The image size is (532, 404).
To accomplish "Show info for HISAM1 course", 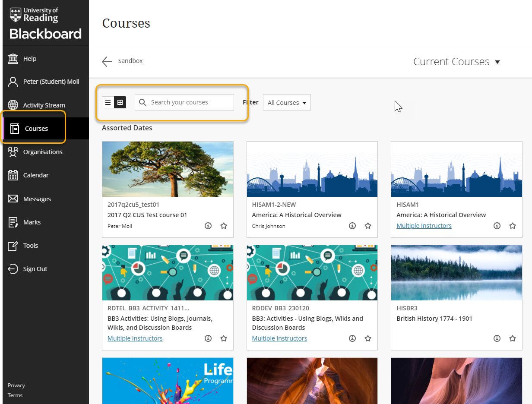I will coord(497,226).
